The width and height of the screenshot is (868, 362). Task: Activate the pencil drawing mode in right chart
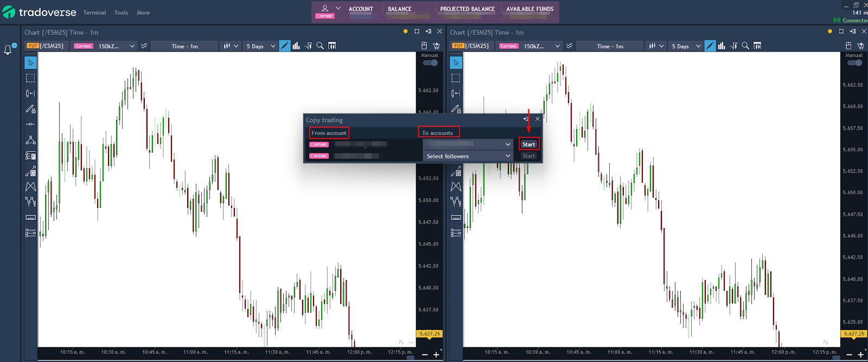pos(710,46)
